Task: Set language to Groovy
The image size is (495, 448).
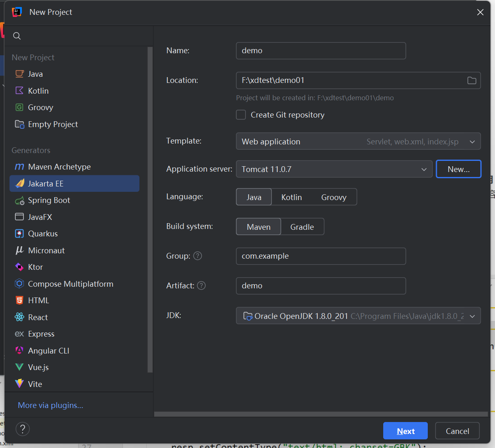Action: [334, 197]
